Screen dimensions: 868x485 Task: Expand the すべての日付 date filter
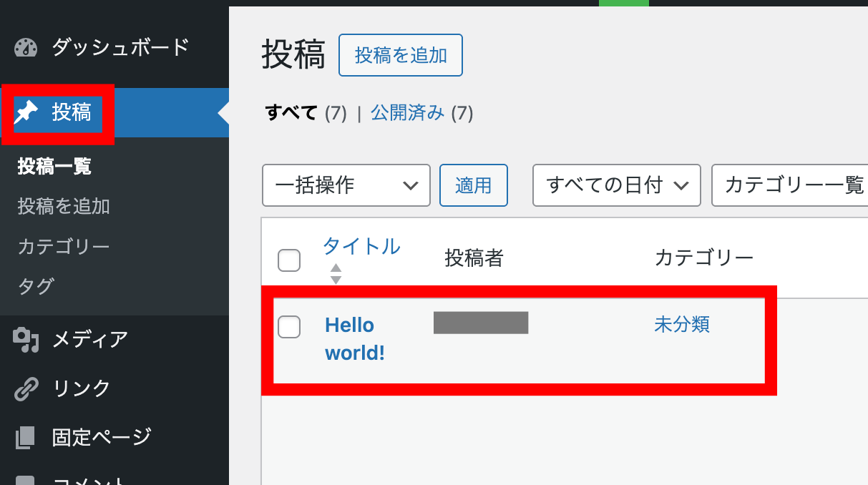pos(616,185)
